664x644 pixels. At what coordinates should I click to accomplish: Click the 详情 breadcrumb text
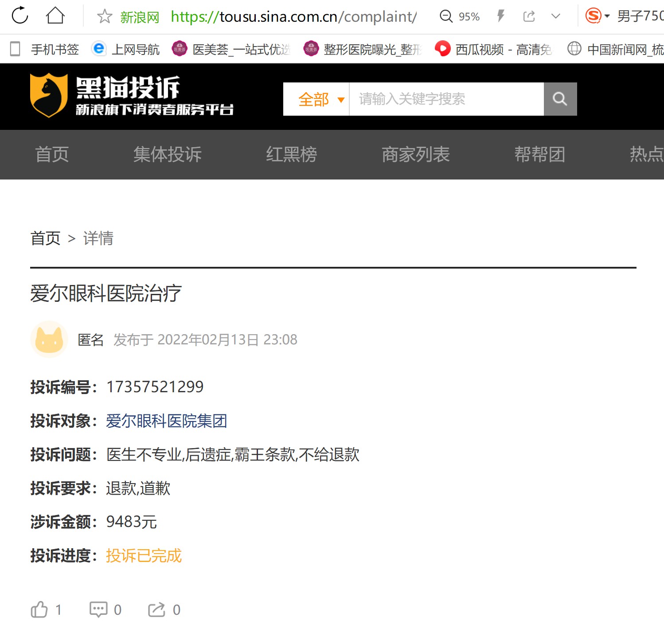coord(98,238)
